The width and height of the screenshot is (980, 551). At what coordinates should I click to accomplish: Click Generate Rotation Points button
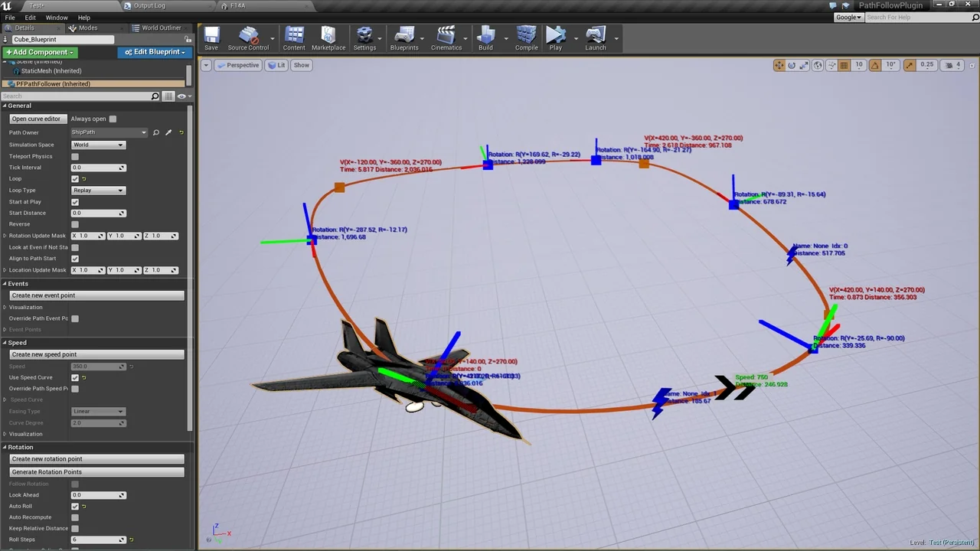(47, 472)
